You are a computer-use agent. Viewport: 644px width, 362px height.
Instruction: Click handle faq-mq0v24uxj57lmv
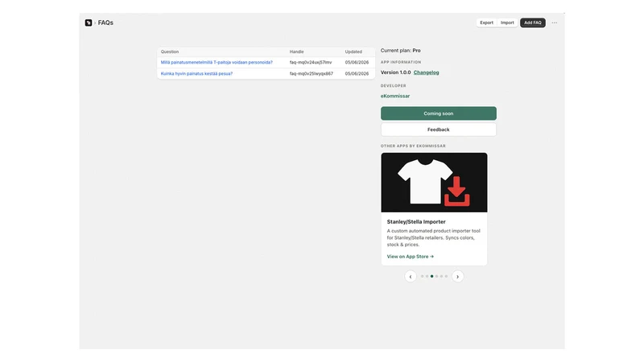tap(311, 63)
